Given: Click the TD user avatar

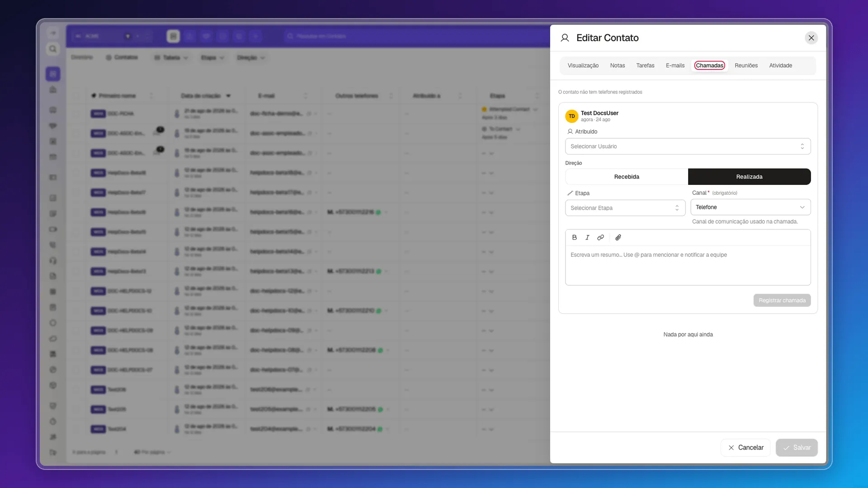Looking at the screenshot, I should point(572,116).
